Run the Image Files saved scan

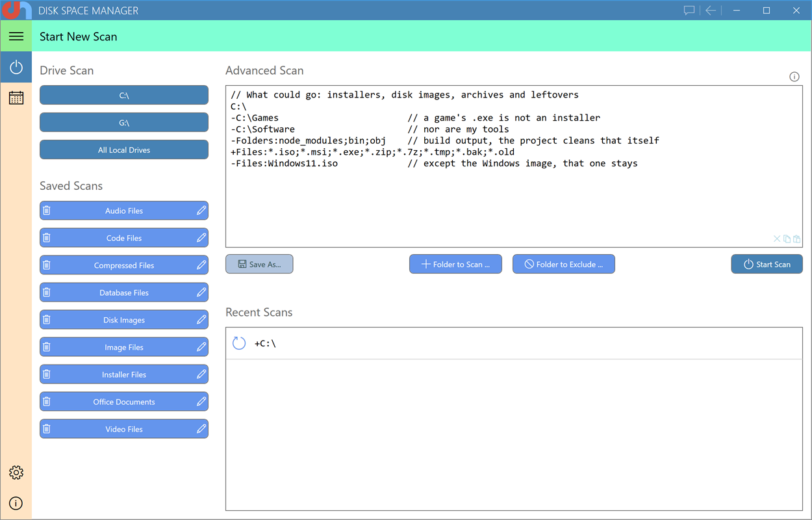[124, 347]
